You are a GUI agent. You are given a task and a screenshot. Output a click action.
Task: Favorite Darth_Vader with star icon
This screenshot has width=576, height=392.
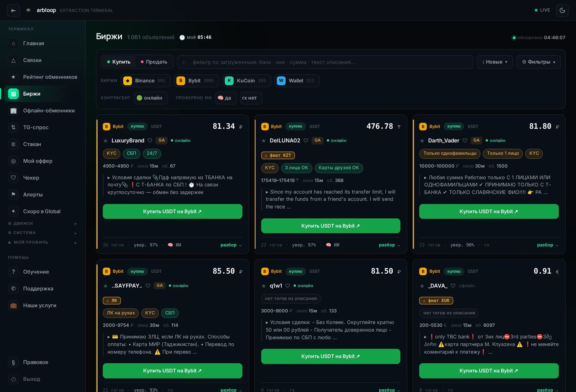point(422,141)
